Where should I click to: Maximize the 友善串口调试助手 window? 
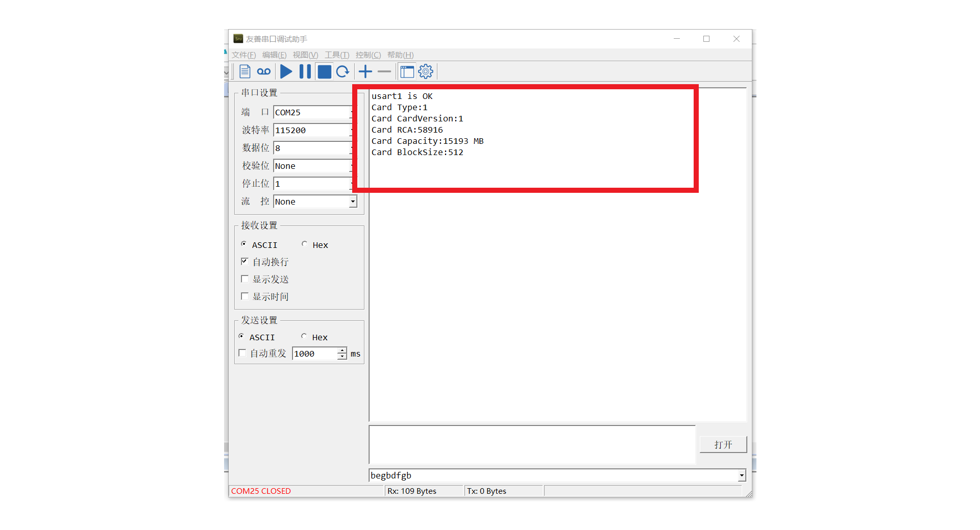click(706, 39)
